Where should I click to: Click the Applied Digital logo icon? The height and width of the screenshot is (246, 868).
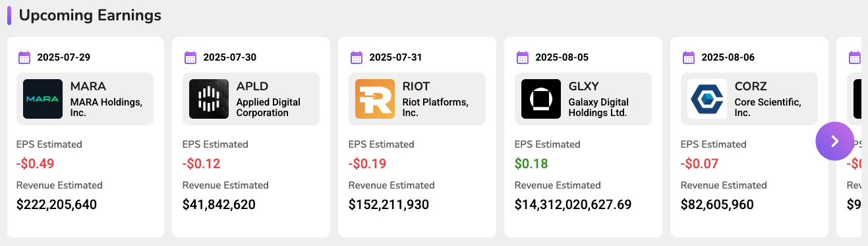tap(209, 99)
